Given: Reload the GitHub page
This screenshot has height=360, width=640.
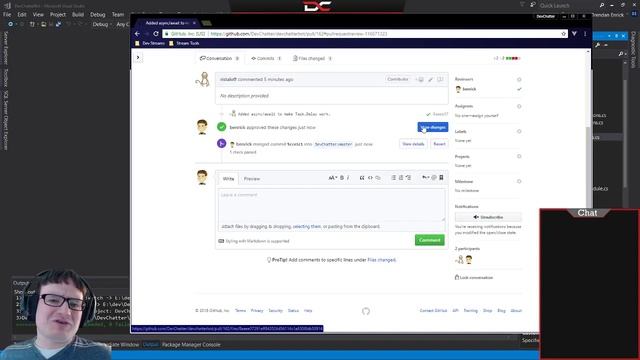Looking at the screenshot, I should pos(156,34).
